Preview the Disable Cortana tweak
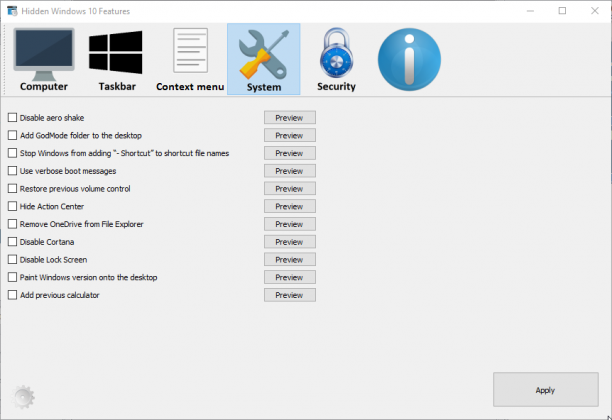Screen dimensions: 612x420 point(290,242)
